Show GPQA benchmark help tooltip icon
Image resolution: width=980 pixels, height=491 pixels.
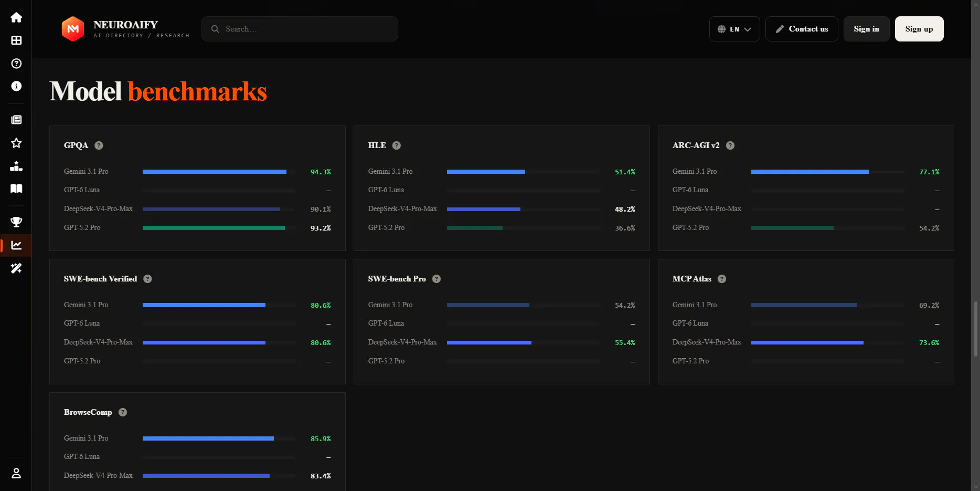[99, 145]
